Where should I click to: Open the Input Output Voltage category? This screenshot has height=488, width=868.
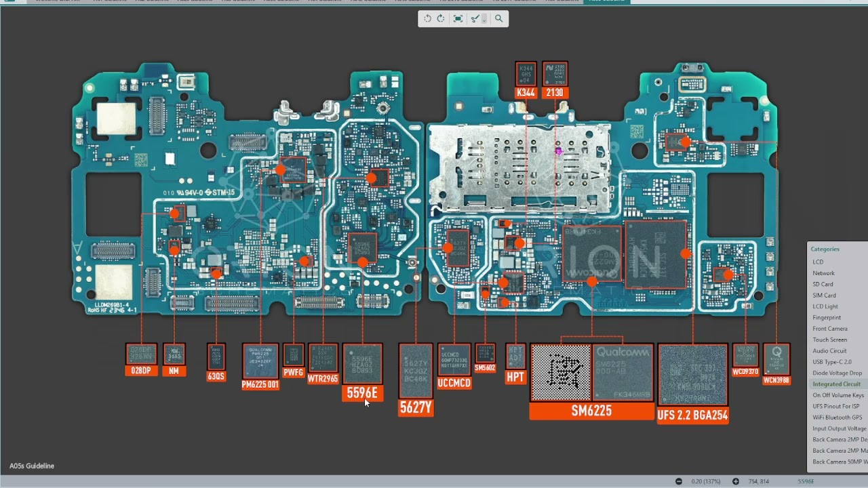pos(840,428)
